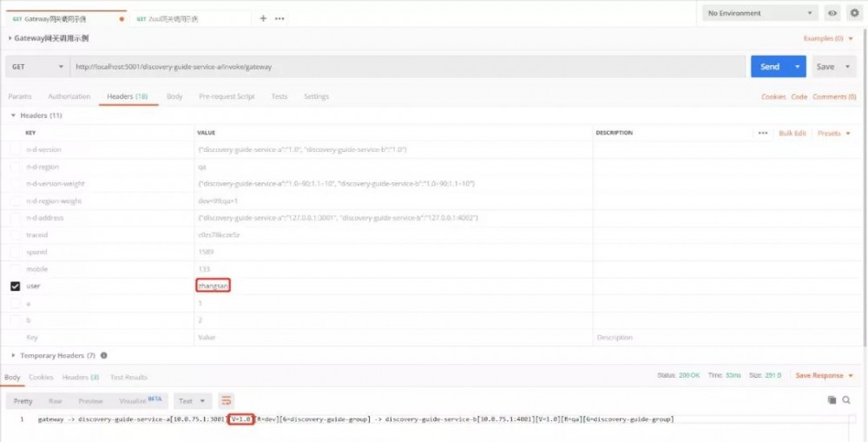Open the Authorization request tab
The image size is (868, 442).
(69, 96)
